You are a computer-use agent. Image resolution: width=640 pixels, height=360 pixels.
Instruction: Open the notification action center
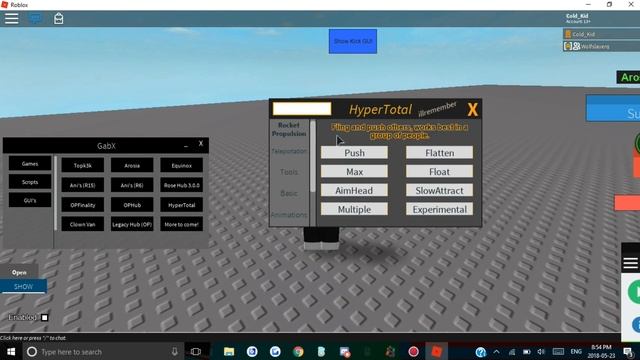[628, 351]
